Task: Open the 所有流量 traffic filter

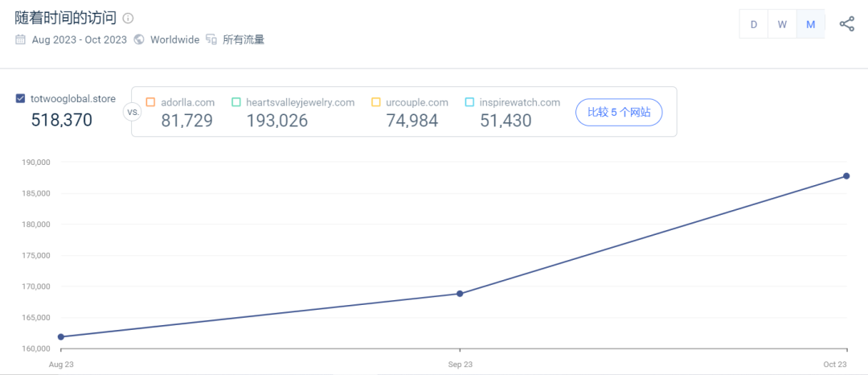Action: [x=244, y=39]
